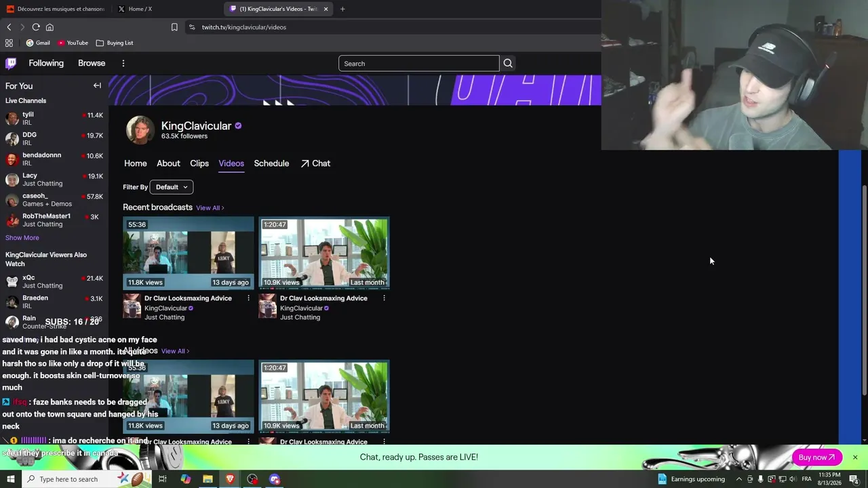868x488 pixels.
Task: Go to the Following page
Action: [46, 63]
